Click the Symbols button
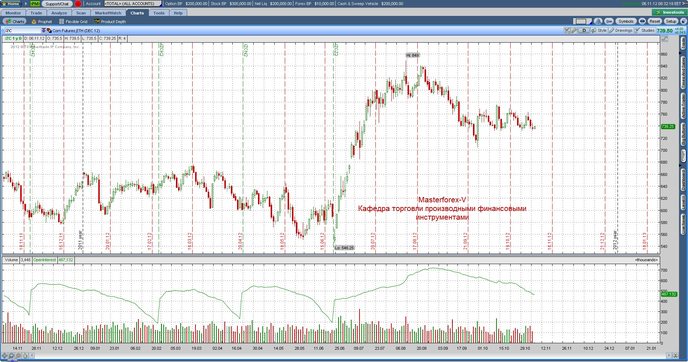The image size is (688, 362). pos(626,21)
